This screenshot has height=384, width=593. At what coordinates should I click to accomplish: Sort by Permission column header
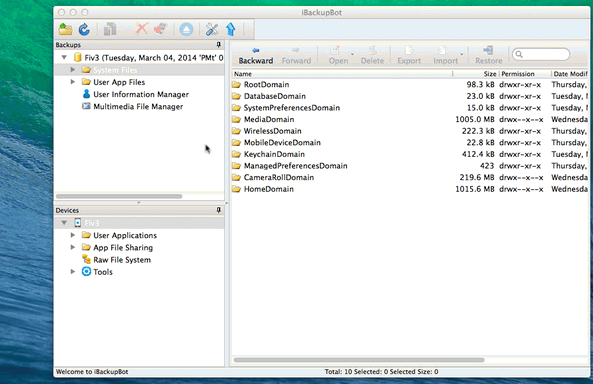[525, 74]
